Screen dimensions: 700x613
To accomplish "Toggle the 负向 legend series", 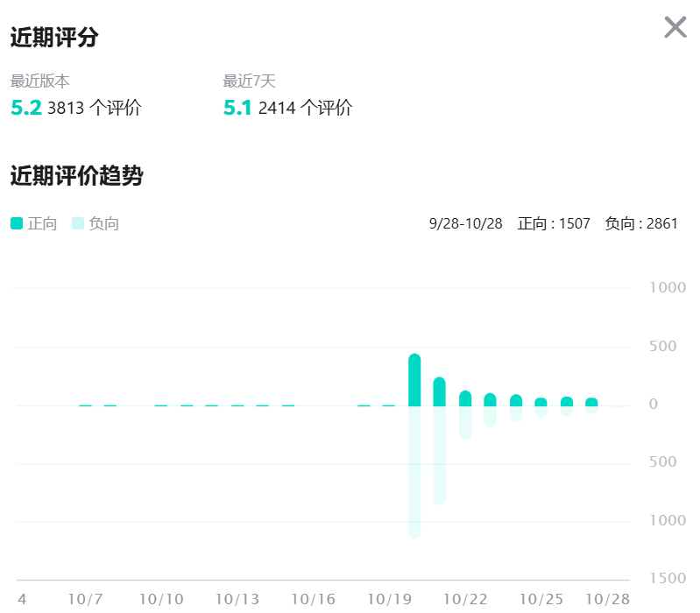I will (95, 223).
